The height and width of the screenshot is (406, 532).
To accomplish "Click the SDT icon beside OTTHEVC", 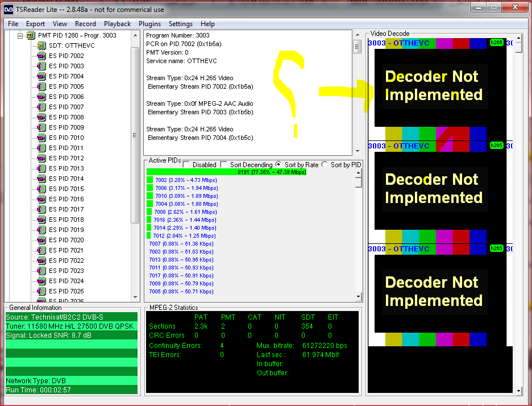I will (x=41, y=45).
